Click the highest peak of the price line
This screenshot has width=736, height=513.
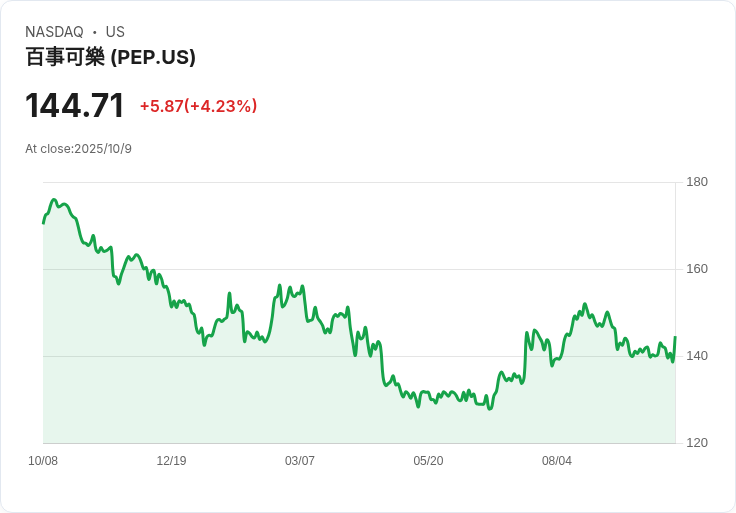pos(54,200)
